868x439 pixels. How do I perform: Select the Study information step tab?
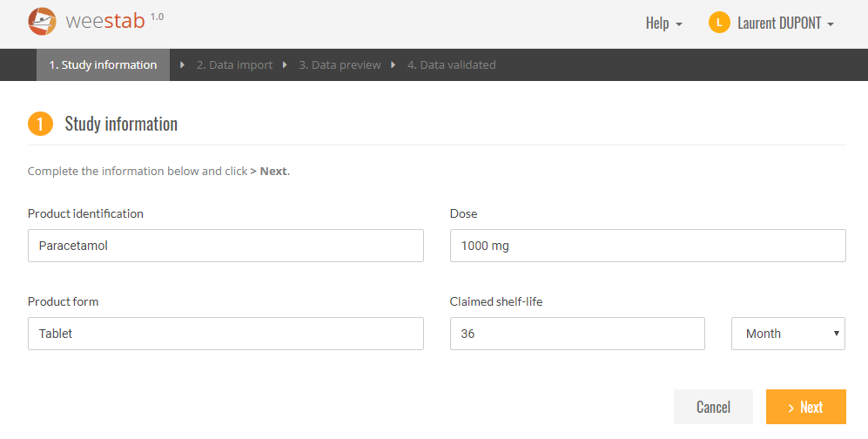pos(103,64)
